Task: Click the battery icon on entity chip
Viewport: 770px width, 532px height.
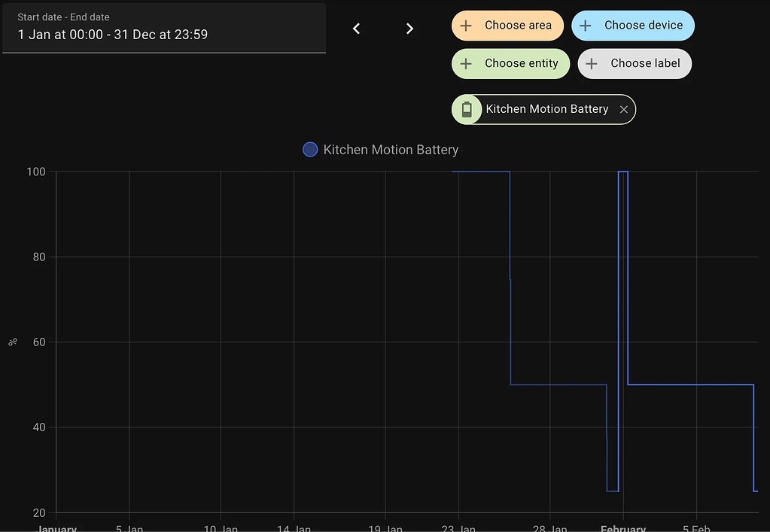Action: 467,109
